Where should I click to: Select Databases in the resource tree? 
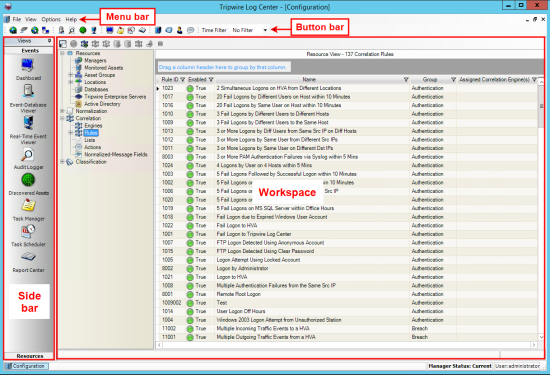point(96,89)
